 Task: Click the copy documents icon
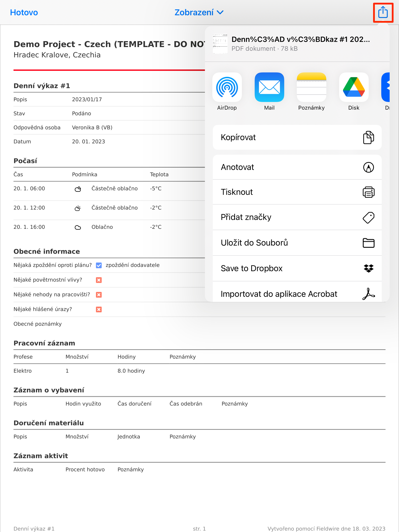[x=368, y=137]
